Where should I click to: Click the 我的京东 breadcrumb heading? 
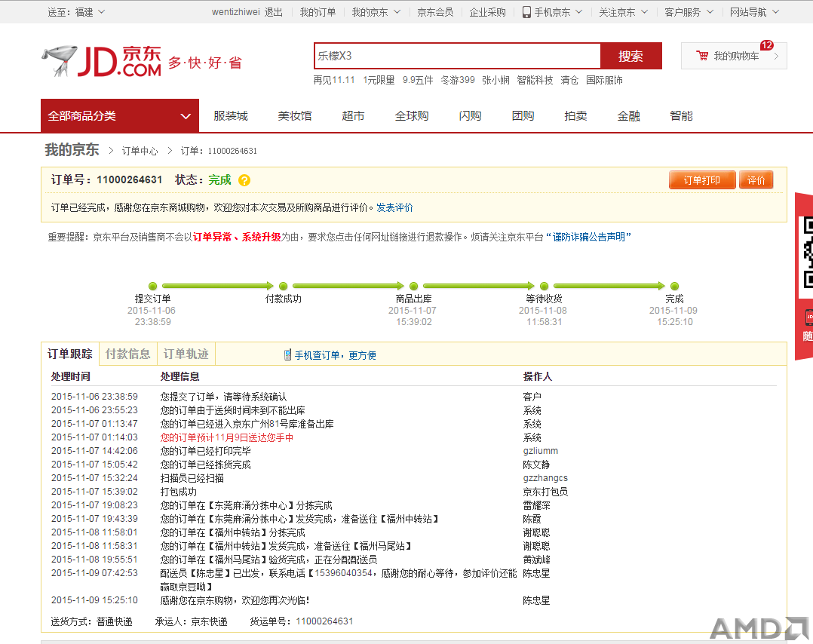[72, 150]
